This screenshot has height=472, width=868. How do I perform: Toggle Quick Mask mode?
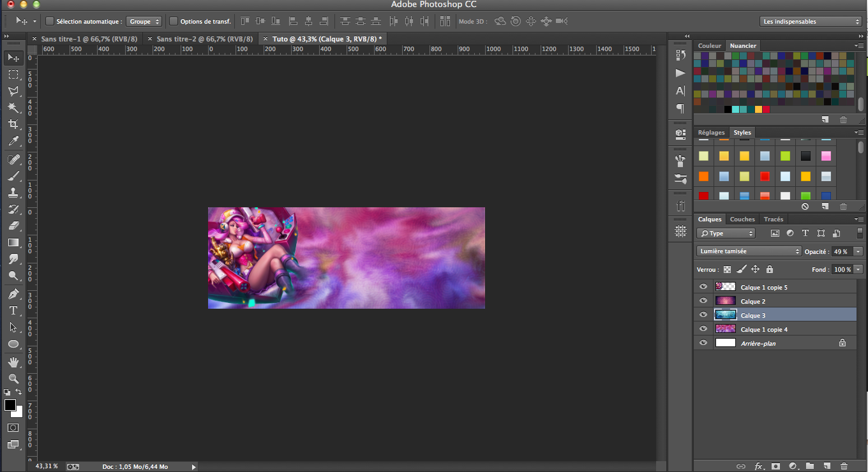(x=13, y=427)
